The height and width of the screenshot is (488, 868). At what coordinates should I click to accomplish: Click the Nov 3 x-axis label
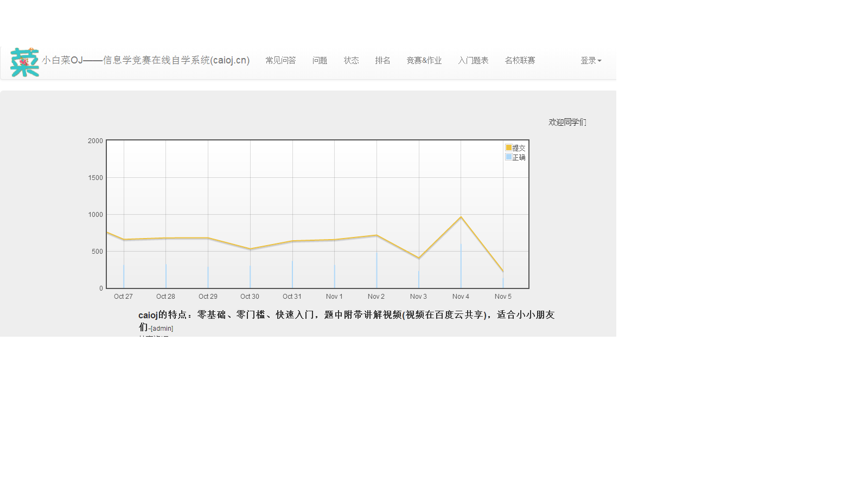tap(418, 297)
